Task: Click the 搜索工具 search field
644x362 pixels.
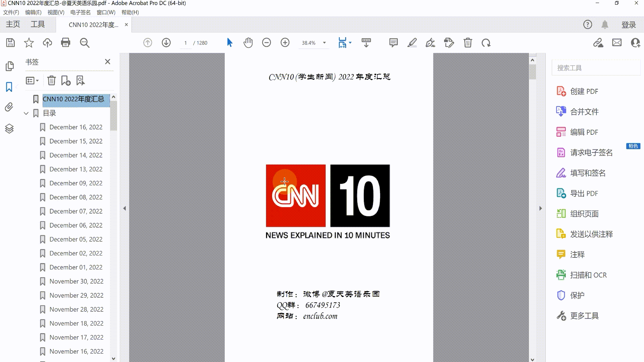Action: (596, 68)
